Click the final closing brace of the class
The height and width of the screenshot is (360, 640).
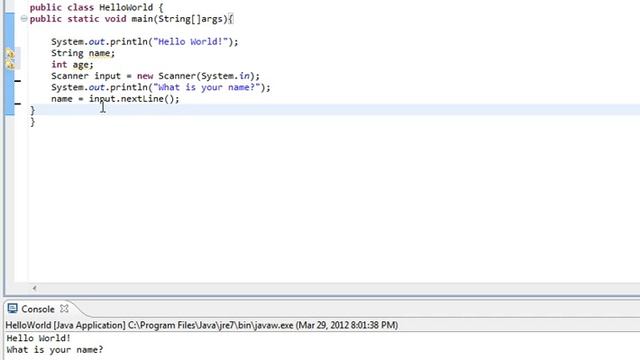tap(33, 122)
